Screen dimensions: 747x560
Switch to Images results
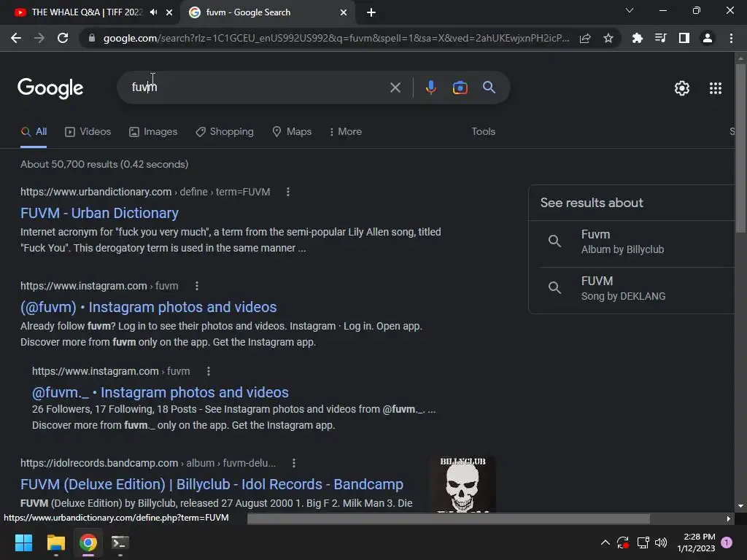pos(153,131)
